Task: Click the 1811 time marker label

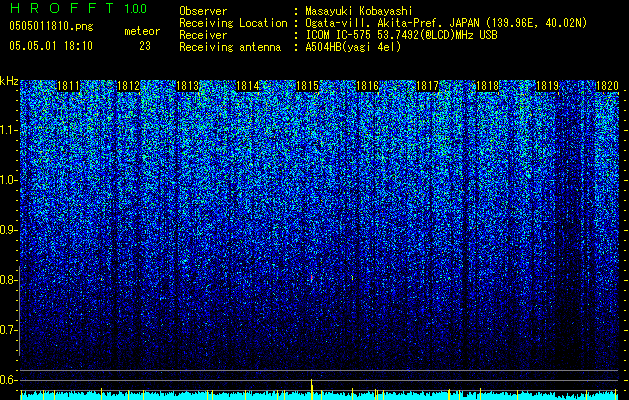Action: coord(68,86)
